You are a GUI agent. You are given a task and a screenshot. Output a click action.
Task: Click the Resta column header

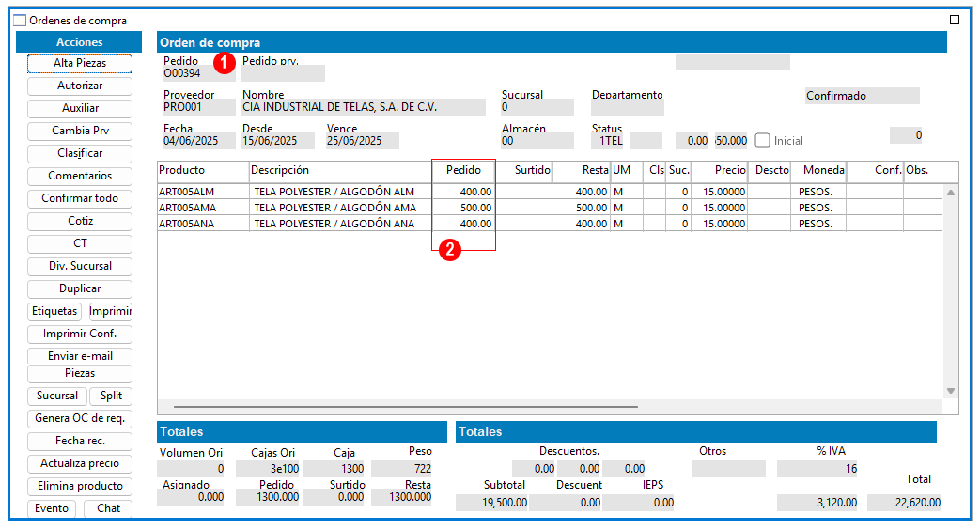(582, 171)
